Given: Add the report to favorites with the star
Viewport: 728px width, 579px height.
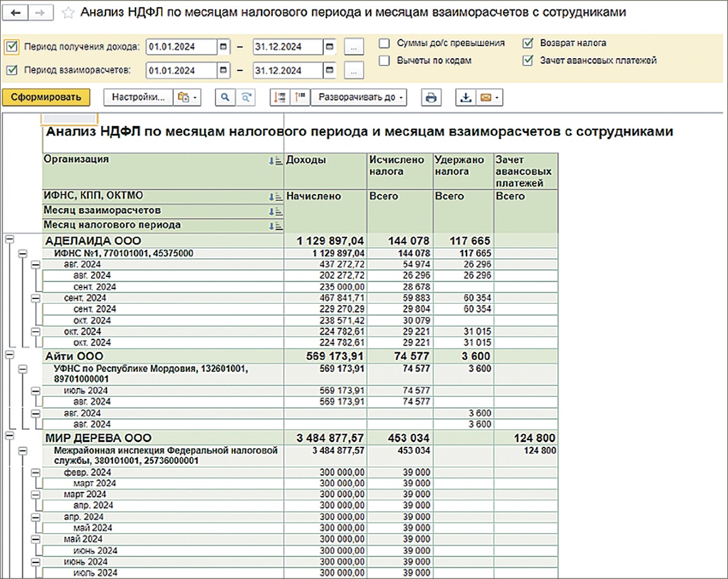Looking at the screenshot, I should pos(69,13).
